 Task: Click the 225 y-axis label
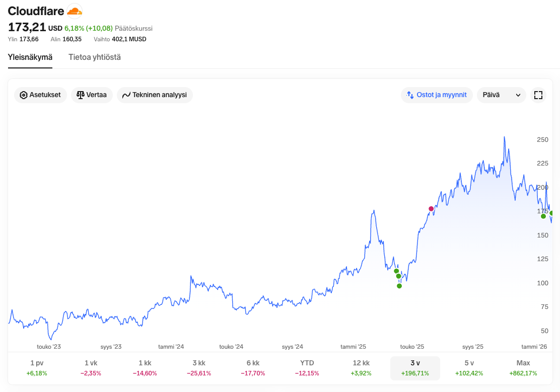coord(542,163)
